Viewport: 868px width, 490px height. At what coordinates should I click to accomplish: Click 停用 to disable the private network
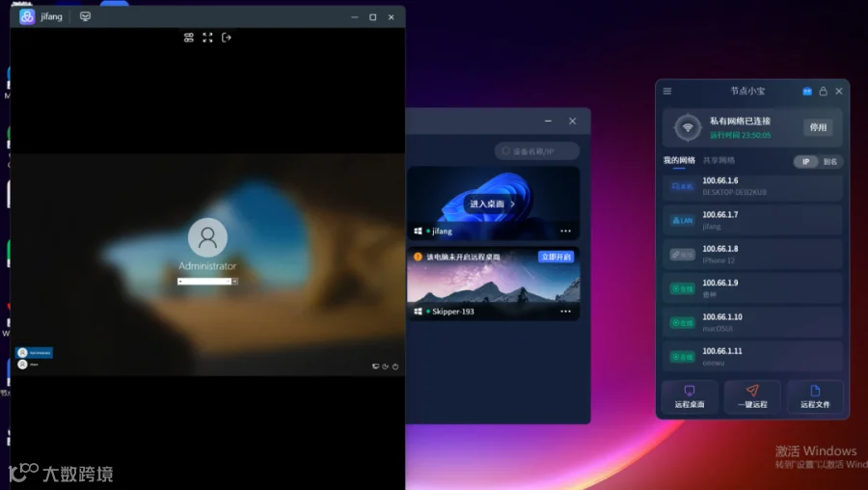click(818, 127)
